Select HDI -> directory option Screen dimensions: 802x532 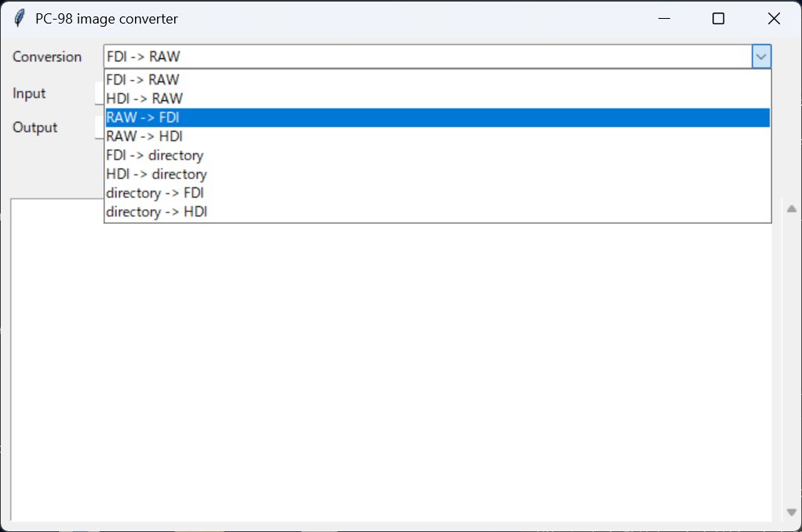(x=437, y=174)
